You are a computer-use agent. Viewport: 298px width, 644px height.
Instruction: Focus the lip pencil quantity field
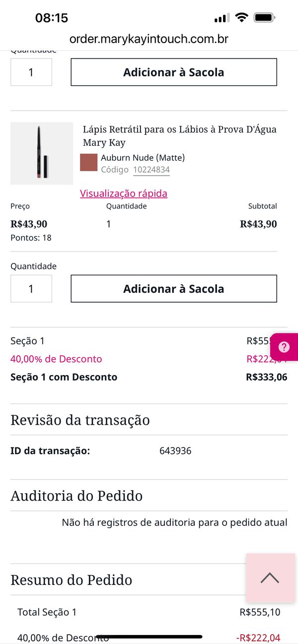[31, 289]
